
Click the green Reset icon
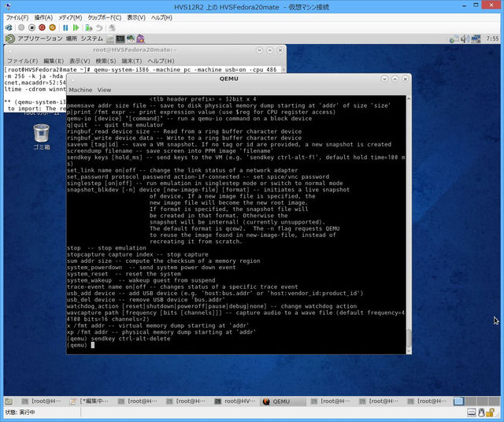76,28
